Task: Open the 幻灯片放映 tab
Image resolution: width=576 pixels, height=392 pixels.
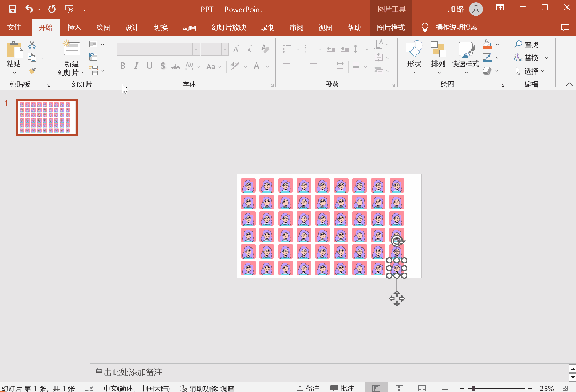Action: pos(228,28)
